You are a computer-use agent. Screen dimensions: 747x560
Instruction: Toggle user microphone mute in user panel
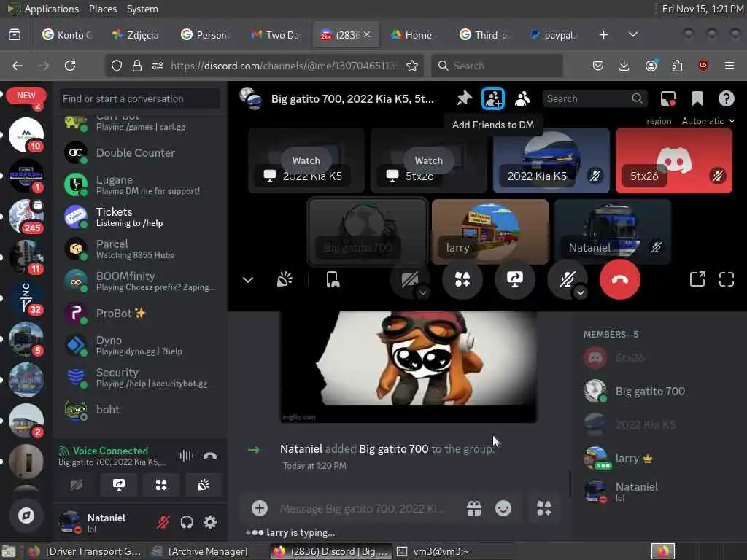(163, 522)
